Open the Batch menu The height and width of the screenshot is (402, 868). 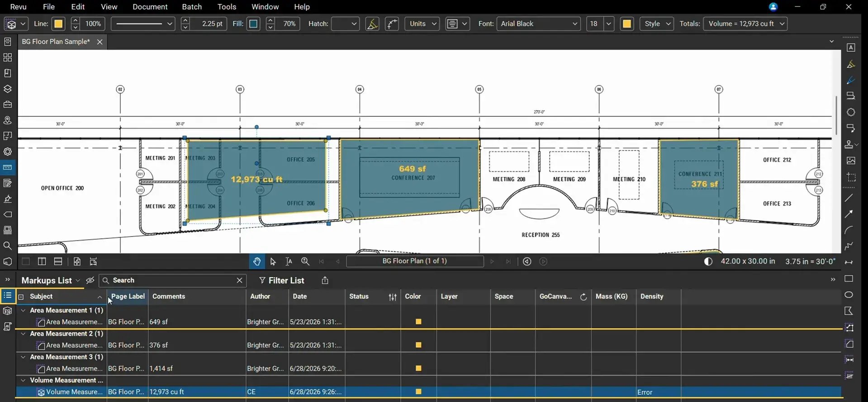192,7
